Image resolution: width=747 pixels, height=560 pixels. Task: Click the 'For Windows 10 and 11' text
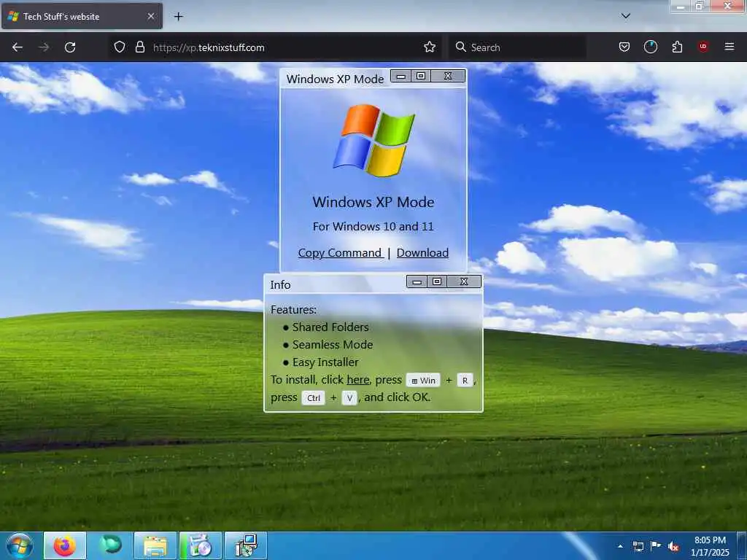coord(373,227)
